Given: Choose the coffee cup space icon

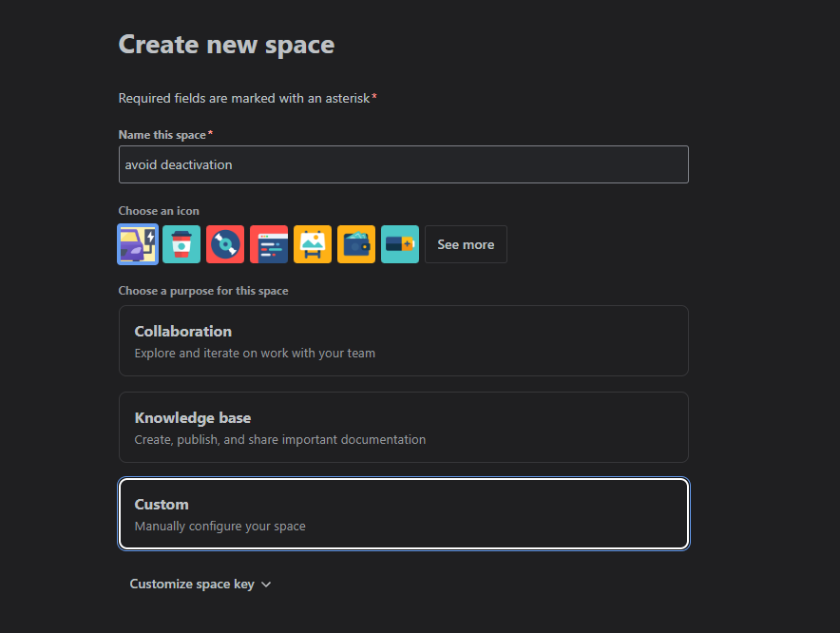Looking at the screenshot, I should coord(181,244).
